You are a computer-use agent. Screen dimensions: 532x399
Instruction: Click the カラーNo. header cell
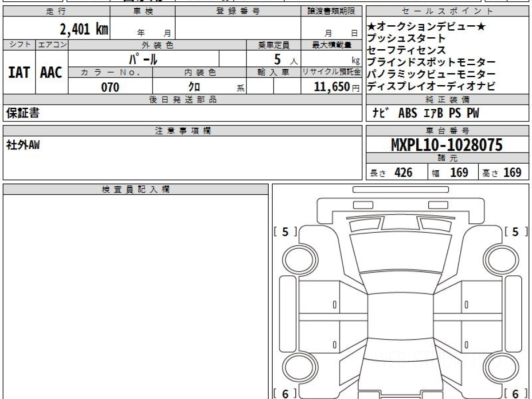coord(110,72)
